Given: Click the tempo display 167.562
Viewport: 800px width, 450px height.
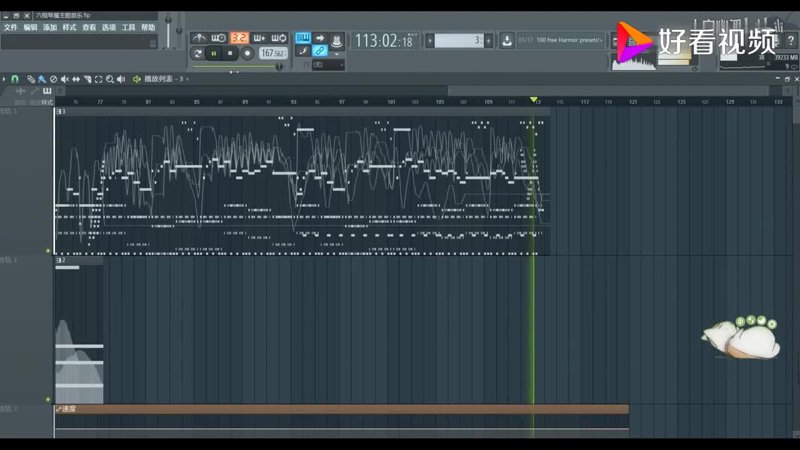Looking at the screenshot, I should (273, 53).
